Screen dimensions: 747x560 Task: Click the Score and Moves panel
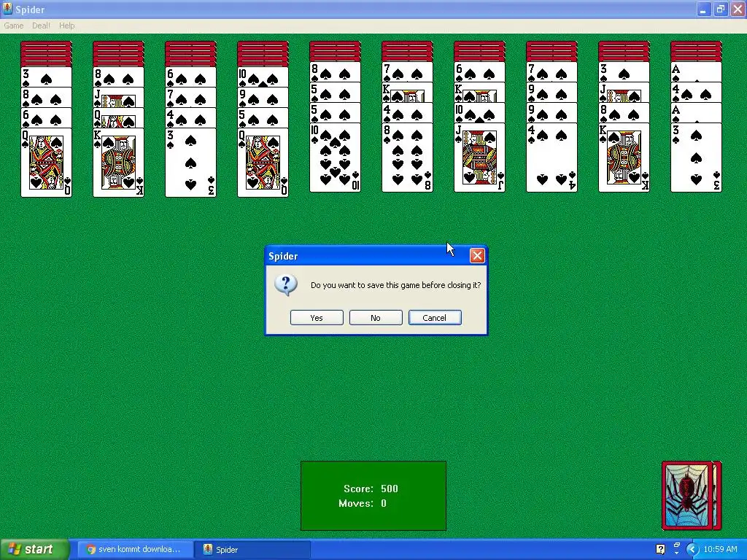373,495
